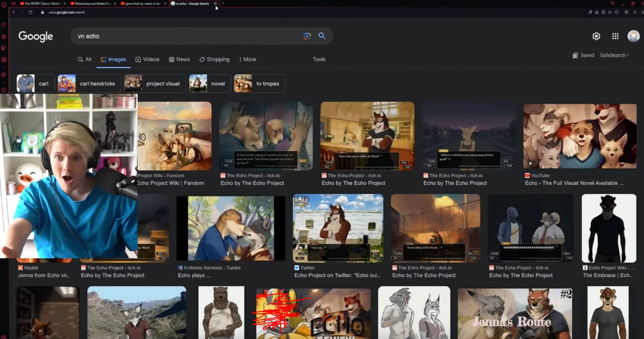Open Google settings gear

coord(596,36)
